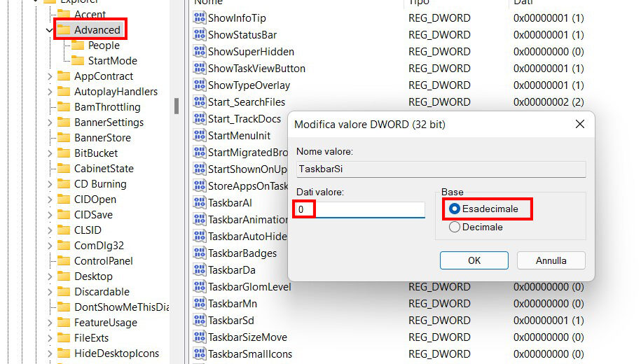Click the Advanced folder icon
641x364 pixels.
click(x=63, y=29)
